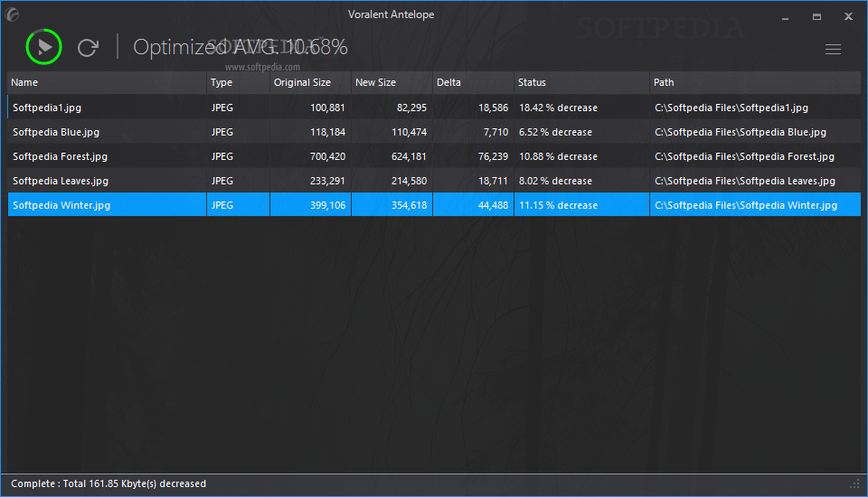The image size is (868, 497).
Task: Start optimization with the green play button
Action: click(43, 47)
